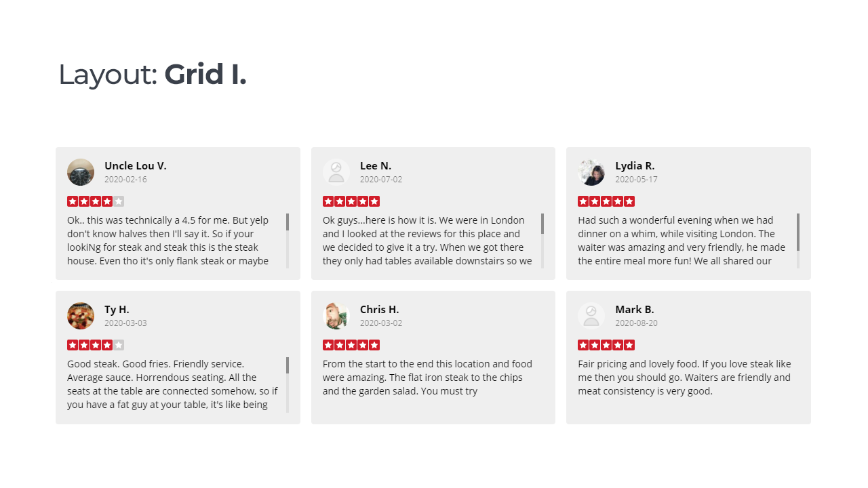Screen dimensions: 868x488
Task: Click the scrollbar in Uncle Lou V.'s review
Action: (288, 241)
